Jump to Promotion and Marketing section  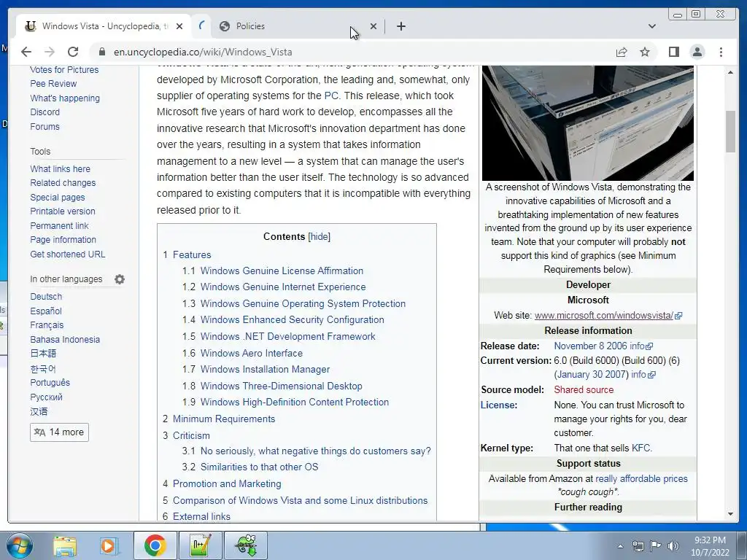[227, 483]
